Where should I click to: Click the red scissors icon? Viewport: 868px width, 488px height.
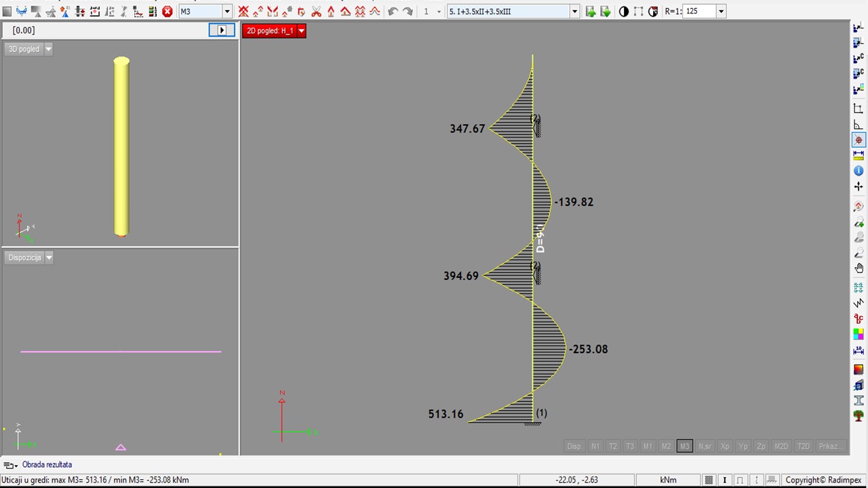(317, 12)
